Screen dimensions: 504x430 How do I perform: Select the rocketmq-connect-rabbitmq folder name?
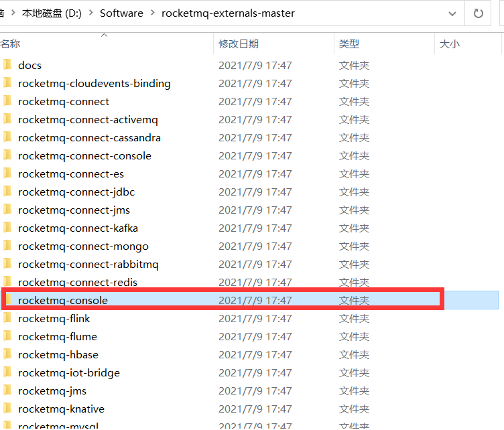point(88,265)
